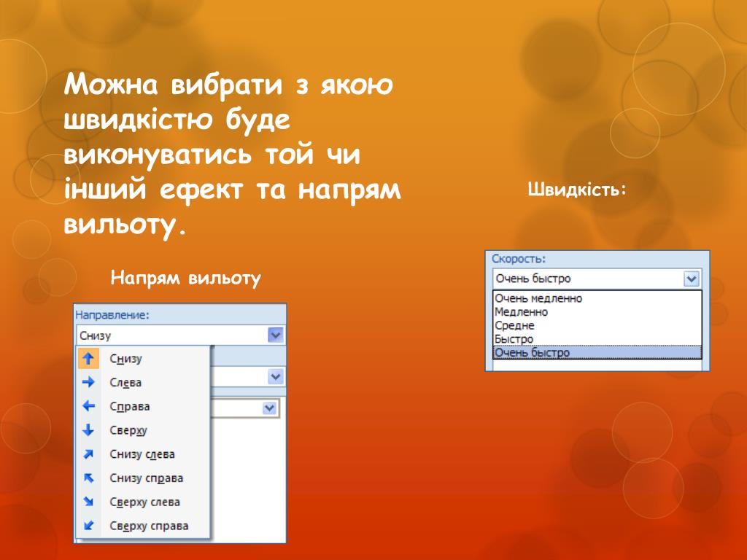This screenshot has height=560, width=747.
Task: Click the Швидкість: caption
Action: pyautogui.click(x=576, y=189)
